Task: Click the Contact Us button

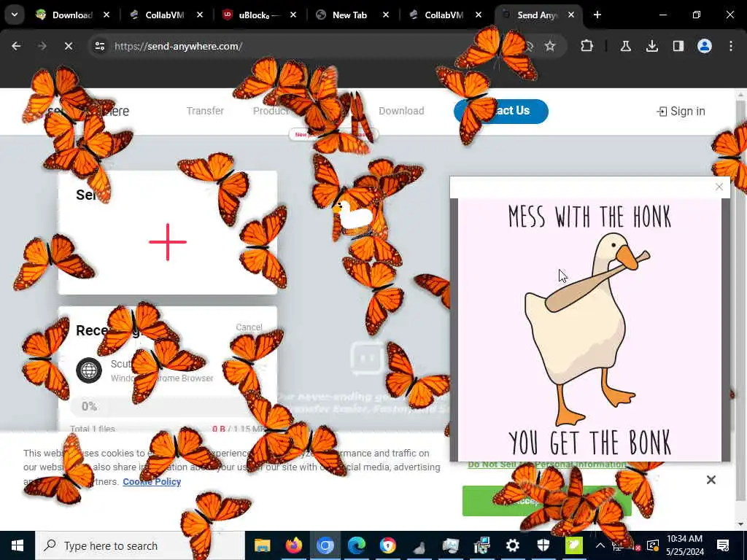Action: point(501,111)
